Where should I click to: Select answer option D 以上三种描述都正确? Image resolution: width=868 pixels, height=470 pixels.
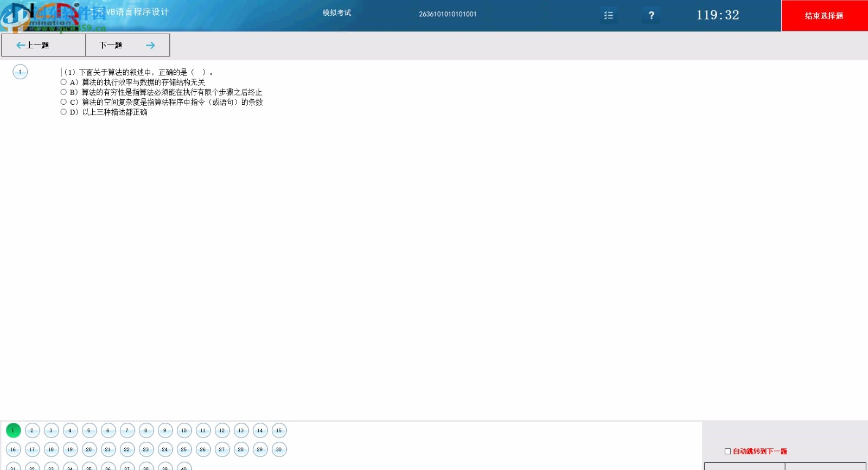pyautogui.click(x=63, y=112)
